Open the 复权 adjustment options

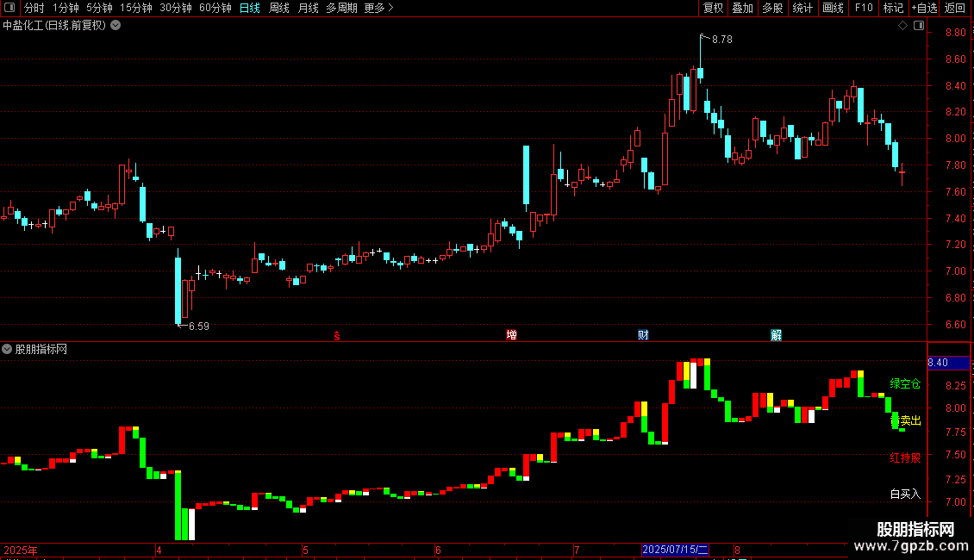click(x=713, y=8)
